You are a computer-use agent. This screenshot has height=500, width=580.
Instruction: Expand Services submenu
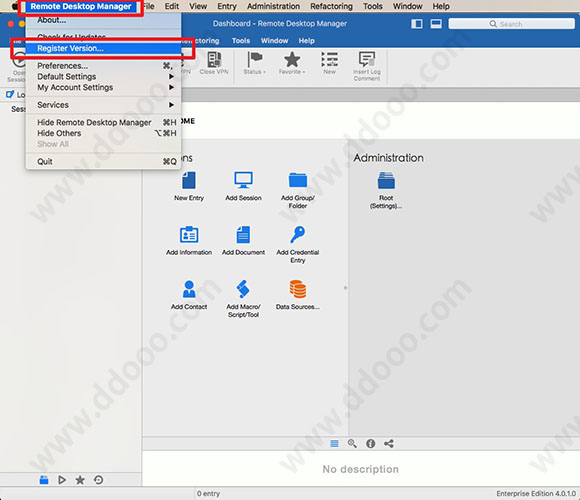[103, 105]
